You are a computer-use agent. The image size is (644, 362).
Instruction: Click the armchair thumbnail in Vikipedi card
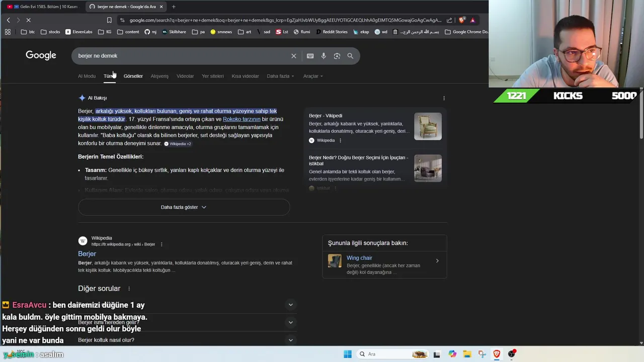click(428, 126)
